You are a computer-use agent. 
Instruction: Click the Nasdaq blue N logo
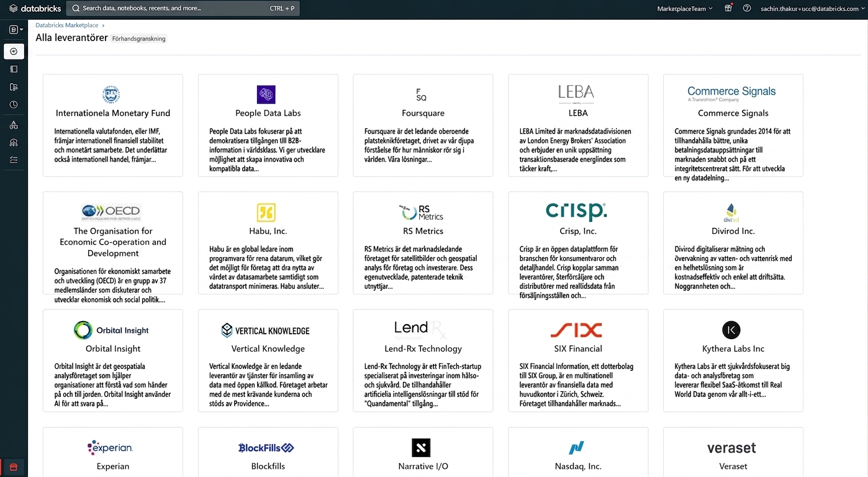(577, 448)
